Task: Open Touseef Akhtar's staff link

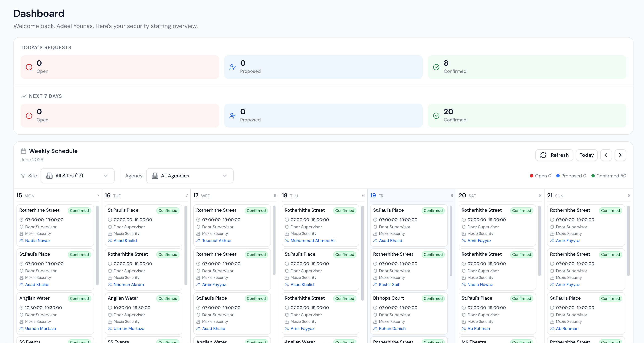Action: pos(217,241)
